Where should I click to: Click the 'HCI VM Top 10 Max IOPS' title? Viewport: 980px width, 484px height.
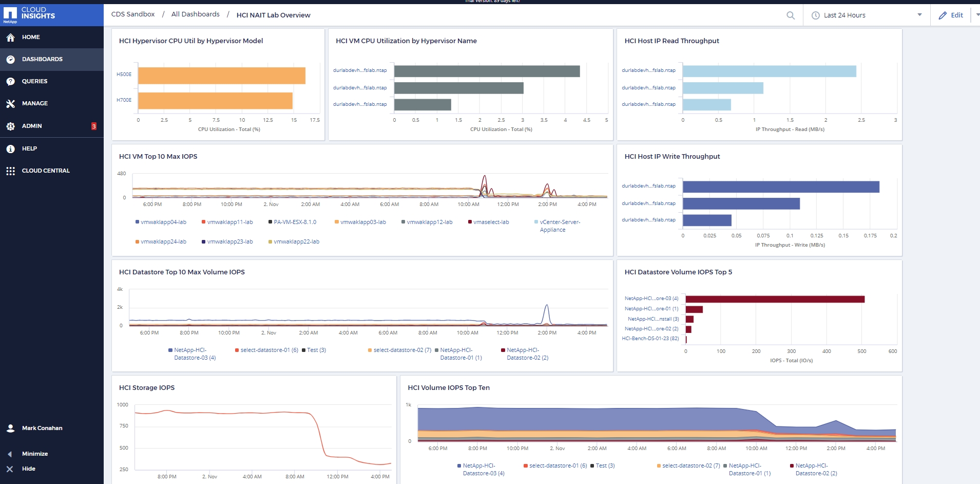(158, 157)
